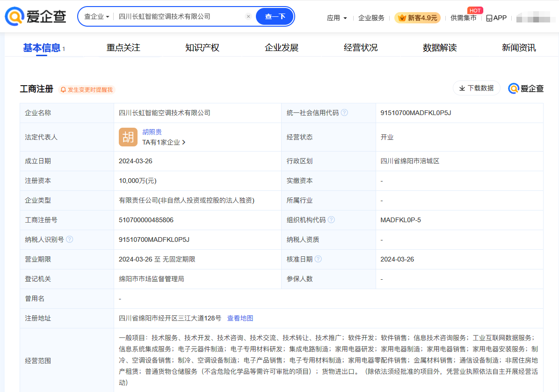Open the 查看地图 map link
The width and height of the screenshot is (559, 392).
(240, 318)
